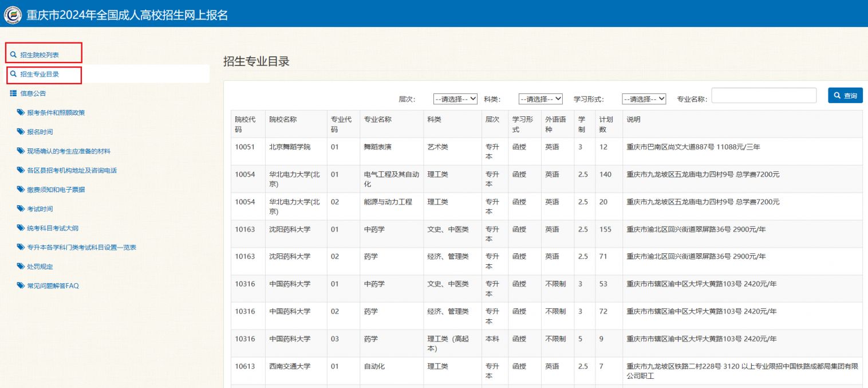
Task: Click tag icon beside 各区县招考机构地址及咨询电话
Action: [21, 170]
